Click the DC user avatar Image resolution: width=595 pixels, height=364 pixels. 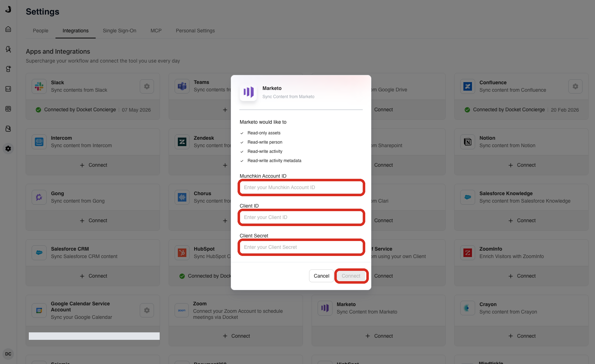pyautogui.click(x=8, y=354)
